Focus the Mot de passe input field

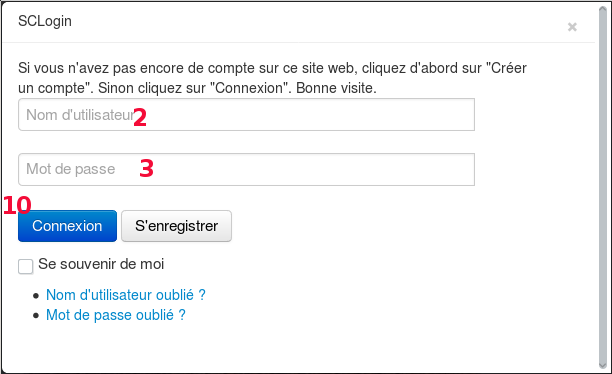tap(246, 169)
